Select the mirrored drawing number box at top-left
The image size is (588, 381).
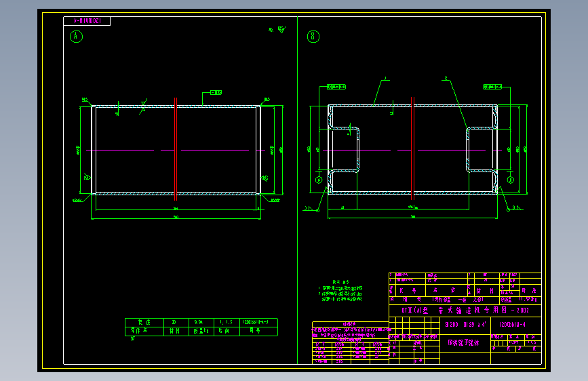[x=87, y=21]
